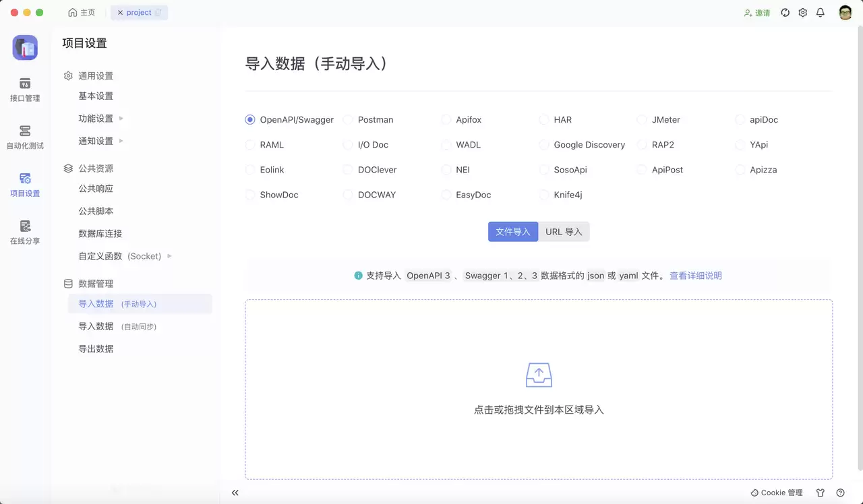Expand 通知设置 submenu arrow
The image size is (863, 504).
pyautogui.click(x=121, y=141)
